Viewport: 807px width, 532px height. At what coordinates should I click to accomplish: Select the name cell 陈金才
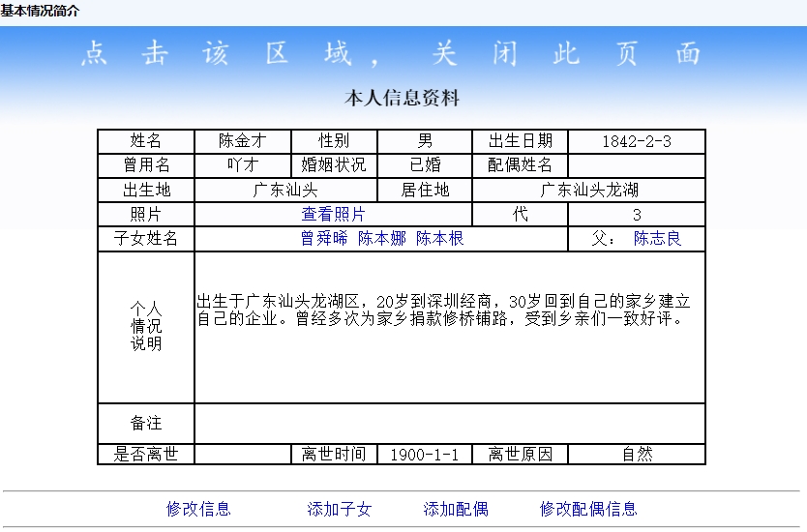[243, 141]
